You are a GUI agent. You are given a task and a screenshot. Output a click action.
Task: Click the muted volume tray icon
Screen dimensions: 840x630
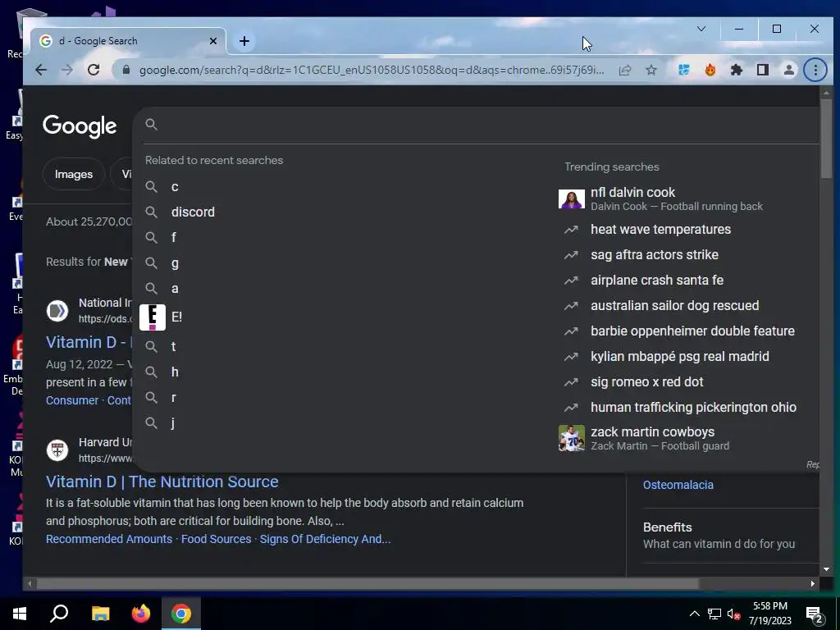734,614
